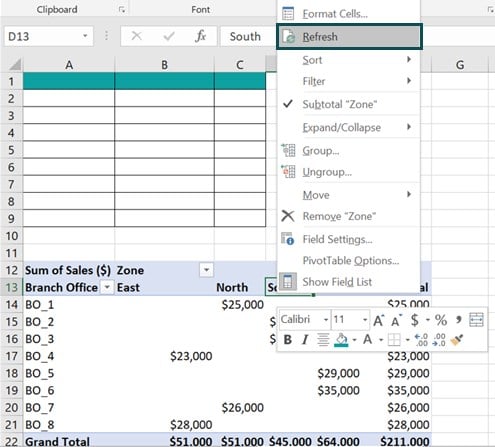Increase decimal places from the mini toolbar

(421, 340)
